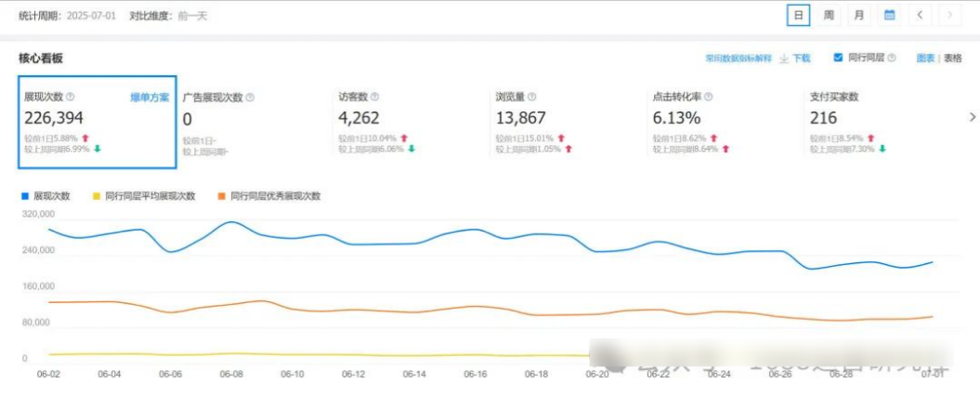Click the 统计周期 date 2025-07-01
980x397 pixels.
pyautogui.click(x=91, y=16)
